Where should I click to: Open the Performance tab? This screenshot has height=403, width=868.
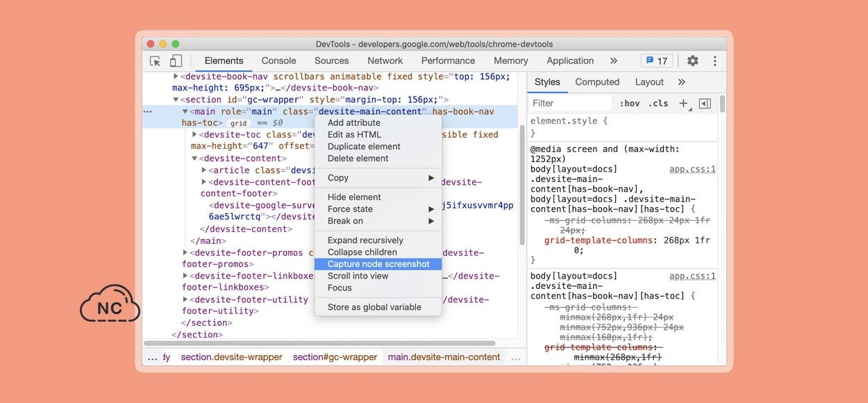448,61
